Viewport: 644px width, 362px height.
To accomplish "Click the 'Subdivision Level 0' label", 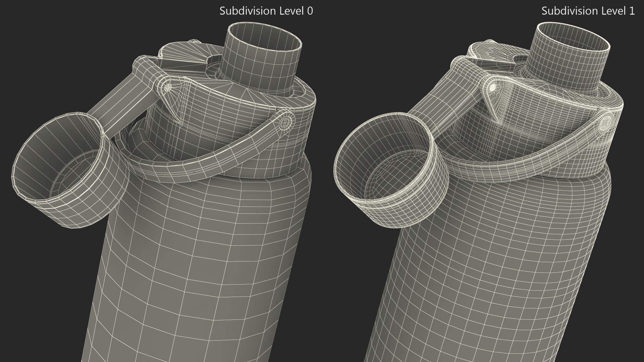I will click(266, 11).
